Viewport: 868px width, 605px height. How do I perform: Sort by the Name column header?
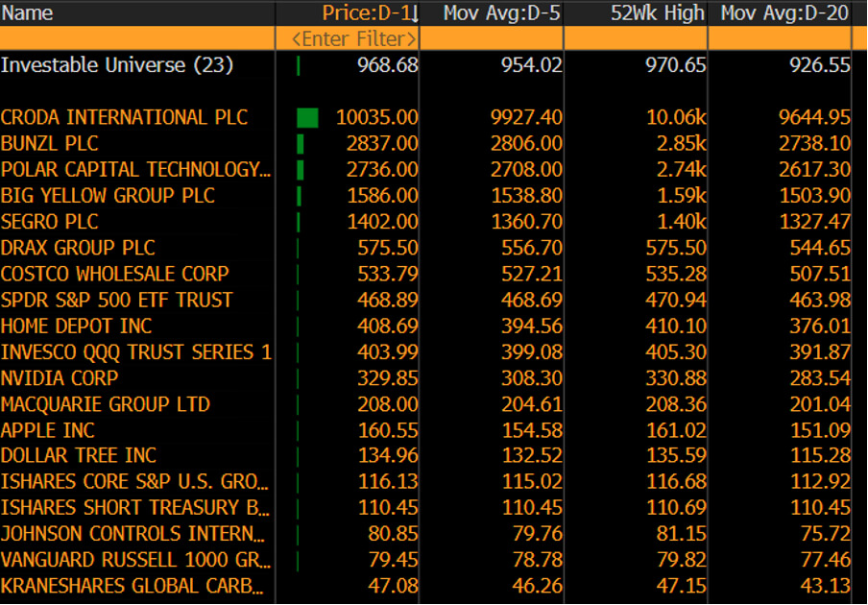(x=137, y=12)
